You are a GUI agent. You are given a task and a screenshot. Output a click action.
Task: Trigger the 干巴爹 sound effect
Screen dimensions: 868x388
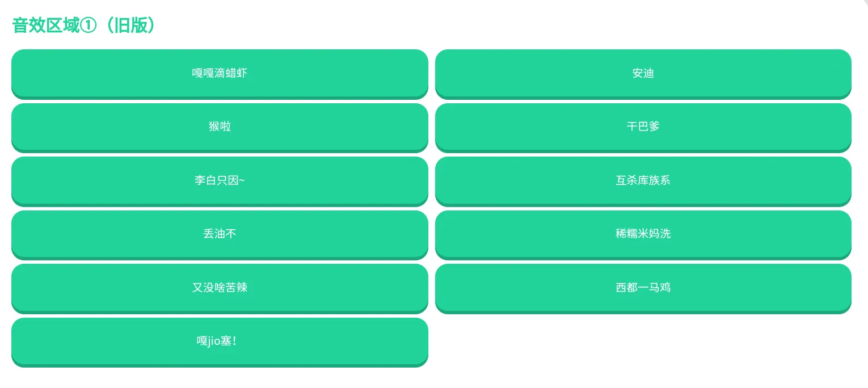click(x=643, y=126)
